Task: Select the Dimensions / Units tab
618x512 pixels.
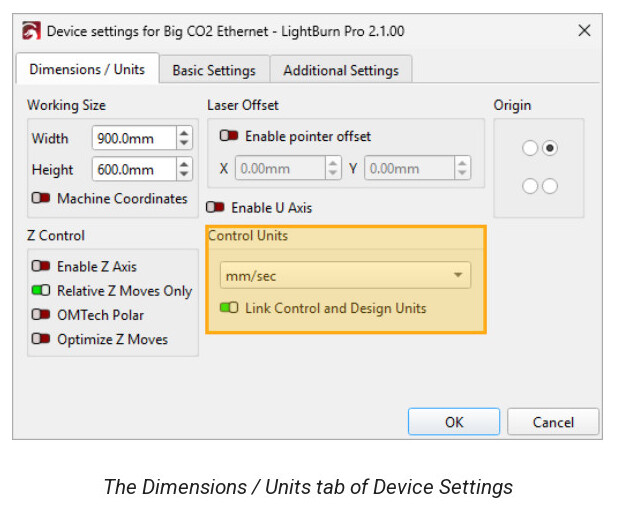Action: pos(87,70)
